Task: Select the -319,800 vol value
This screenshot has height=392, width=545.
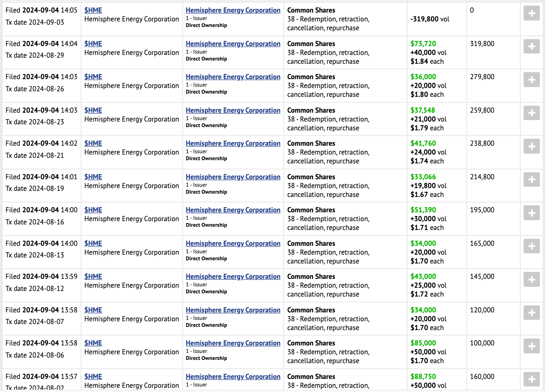Action: click(x=430, y=19)
